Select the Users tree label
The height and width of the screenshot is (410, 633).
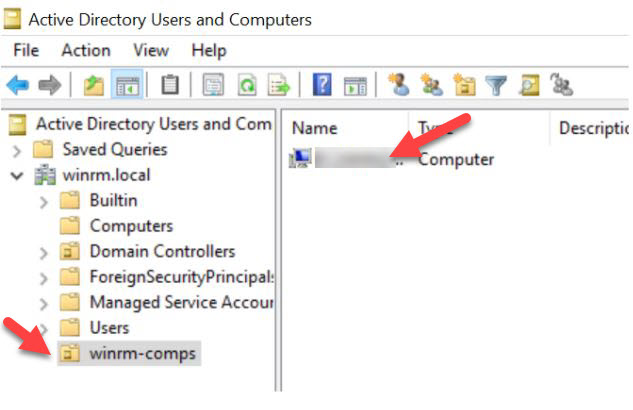pos(109,328)
